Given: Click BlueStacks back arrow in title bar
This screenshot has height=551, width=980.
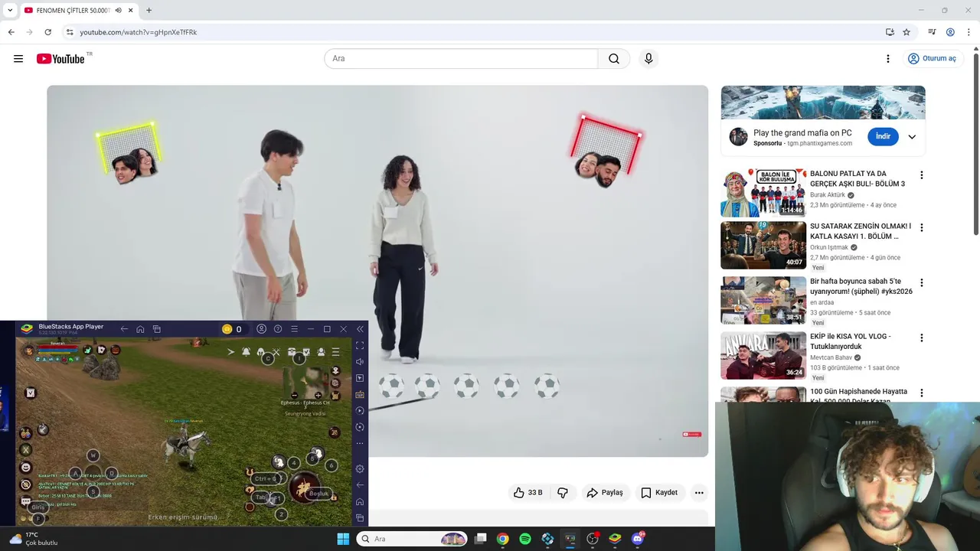Looking at the screenshot, I should pos(124,329).
